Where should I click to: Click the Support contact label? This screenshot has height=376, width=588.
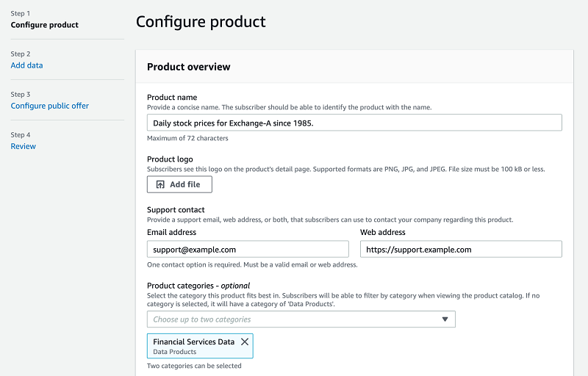176,210
